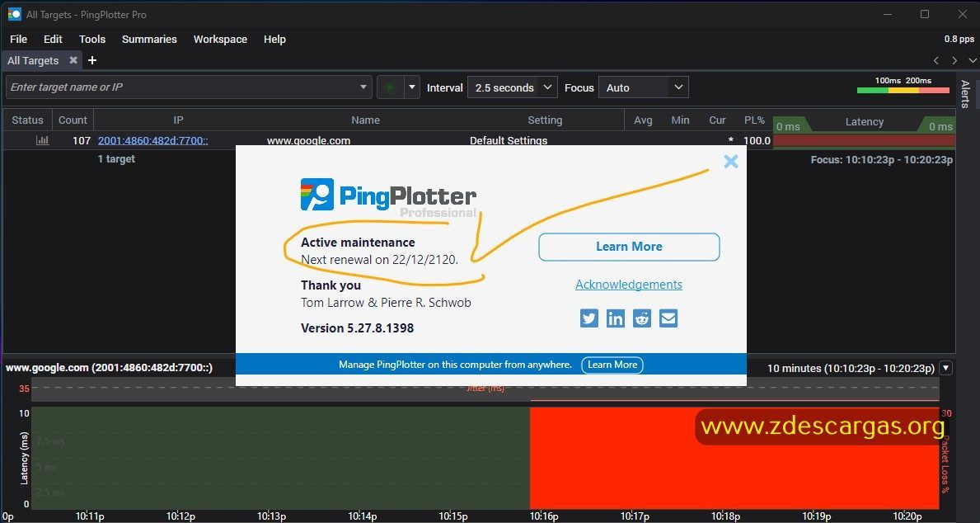Image resolution: width=980 pixels, height=523 pixels.
Task: Click the Version 5.27.8.1398 text
Action: [357, 327]
